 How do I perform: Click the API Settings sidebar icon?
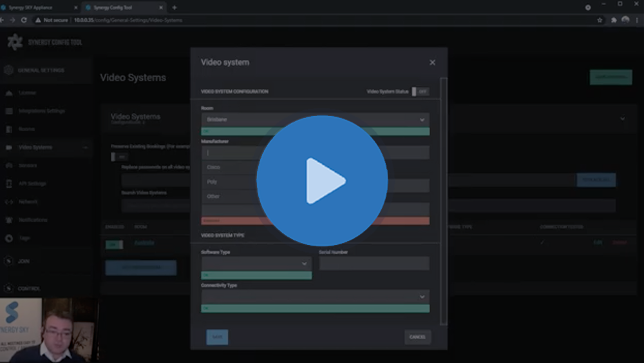tap(9, 183)
